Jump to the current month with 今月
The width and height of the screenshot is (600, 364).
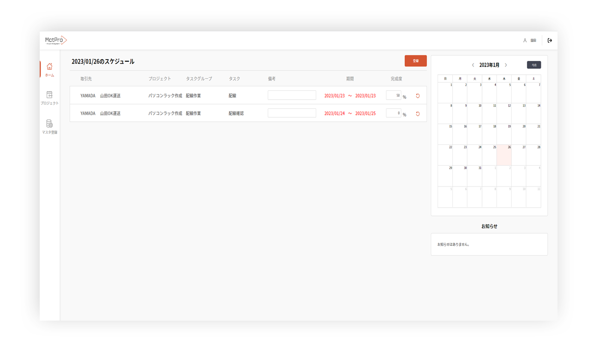tap(534, 65)
